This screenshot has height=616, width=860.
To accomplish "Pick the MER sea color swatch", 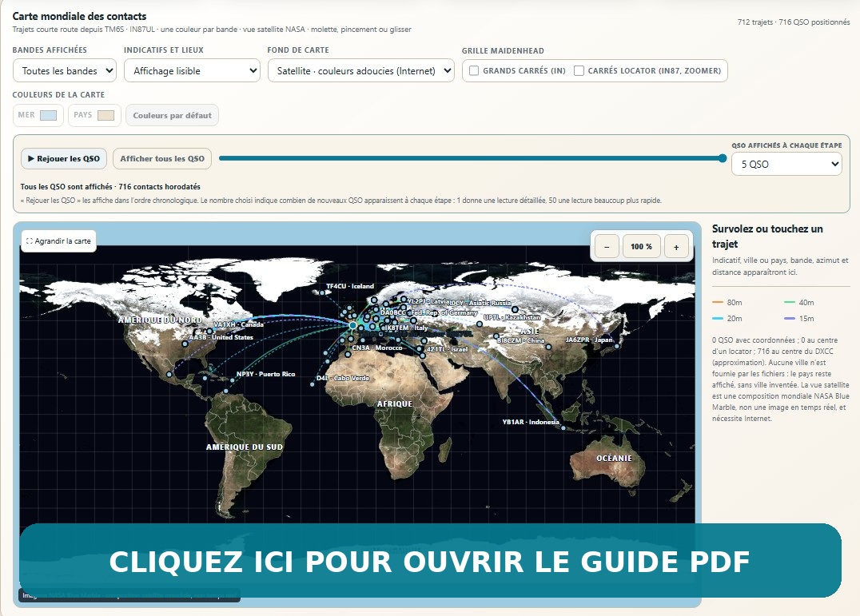I will point(48,115).
